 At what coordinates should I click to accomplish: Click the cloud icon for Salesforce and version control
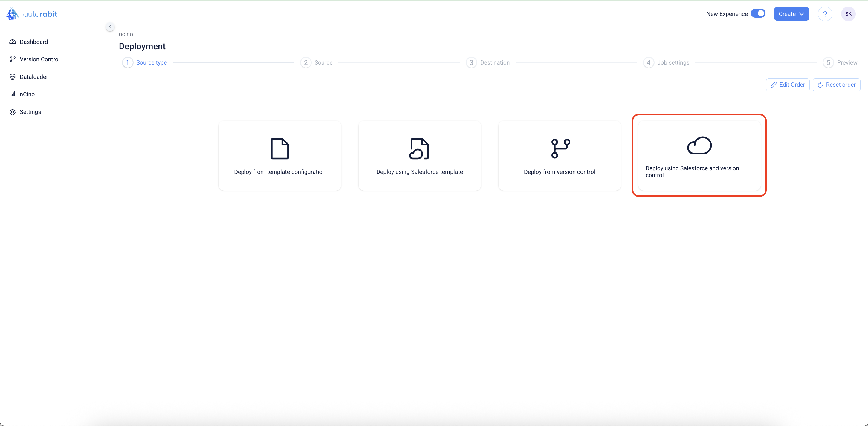click(x=699, y=145)
